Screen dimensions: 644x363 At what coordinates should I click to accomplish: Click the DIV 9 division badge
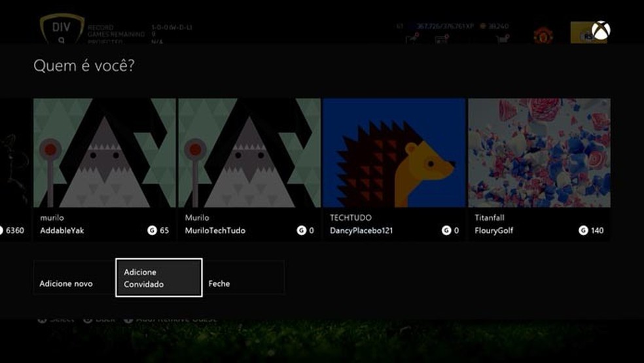click(x=62, y=29)
